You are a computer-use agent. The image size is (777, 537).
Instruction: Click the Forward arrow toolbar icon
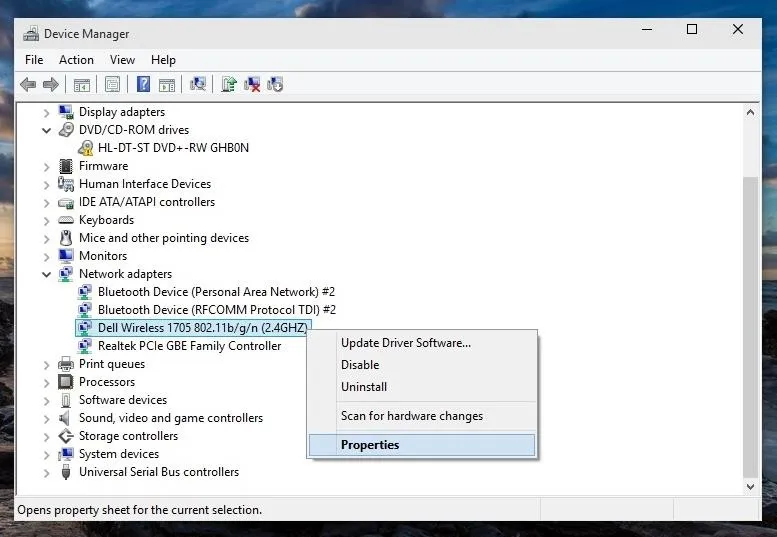[x=51, y=85]
